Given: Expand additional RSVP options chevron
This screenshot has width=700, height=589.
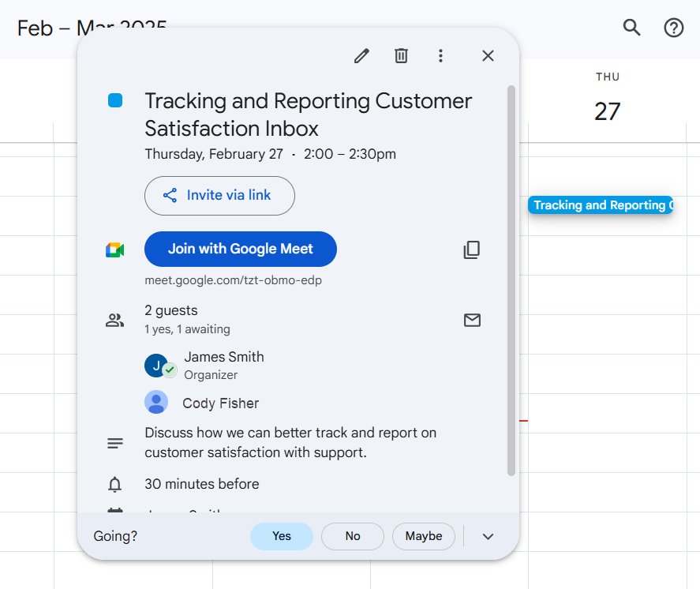Looking at the screenshot, I should 488,536.
